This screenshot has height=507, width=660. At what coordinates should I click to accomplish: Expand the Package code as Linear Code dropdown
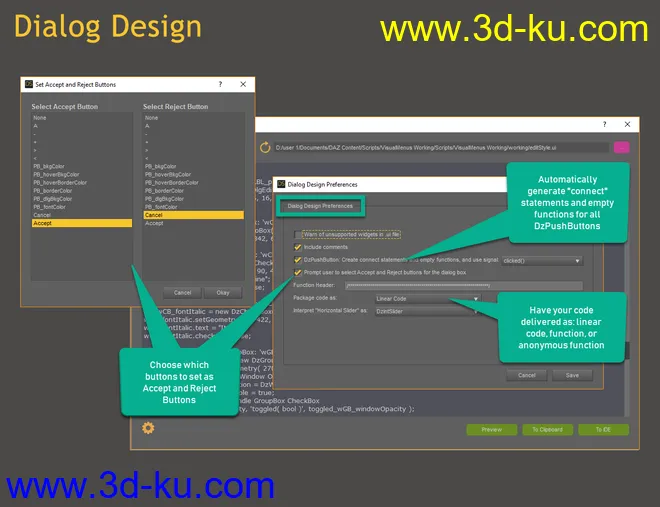click(x=428, y=298)
